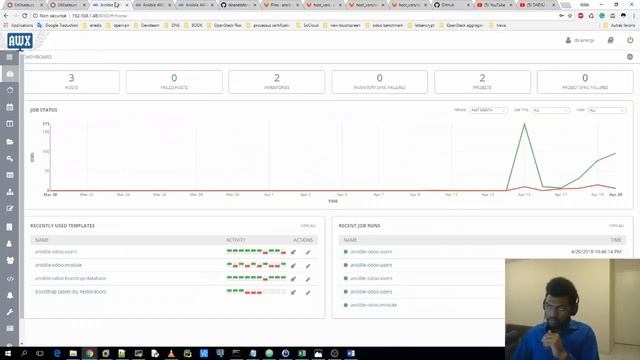This screenshot has width=640, height=360.
Task: Open Management Jobs wrench sidebar icon
Action: (x=10, y=312)
